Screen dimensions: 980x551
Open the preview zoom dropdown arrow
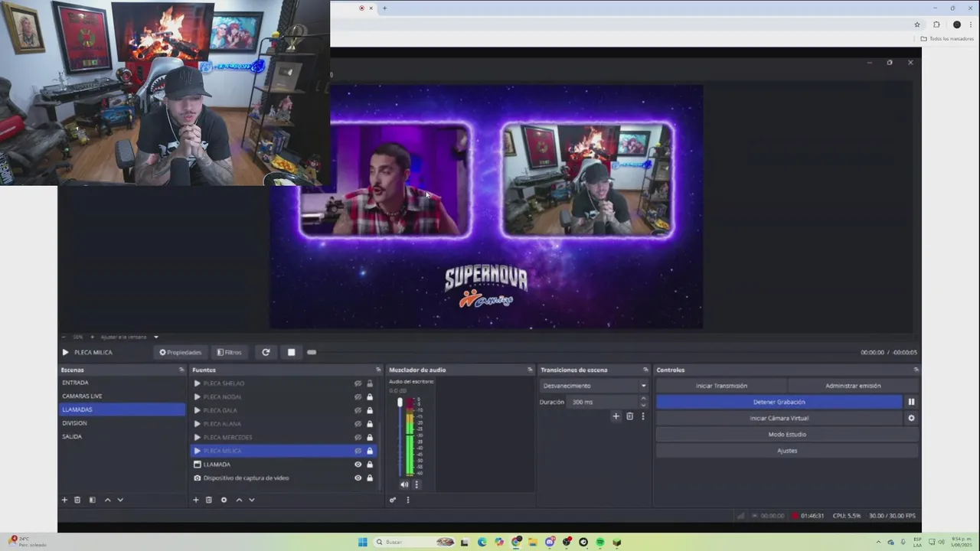[x=155, y=337]
